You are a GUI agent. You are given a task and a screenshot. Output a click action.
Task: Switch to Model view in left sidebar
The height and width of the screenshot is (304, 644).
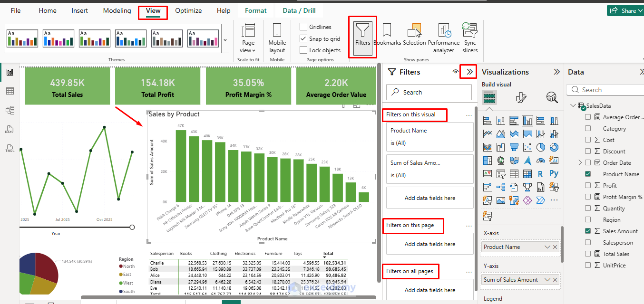click(10, 110)
